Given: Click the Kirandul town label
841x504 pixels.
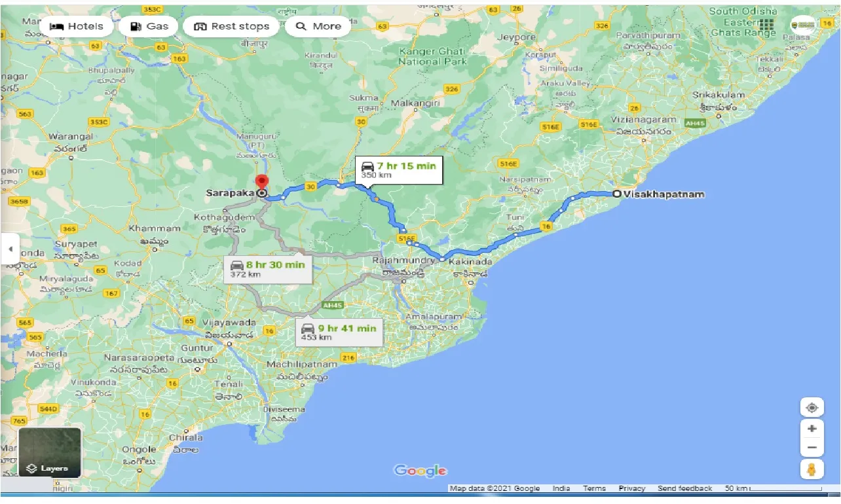Looking at the screenshot, I should tap(321, 57).
